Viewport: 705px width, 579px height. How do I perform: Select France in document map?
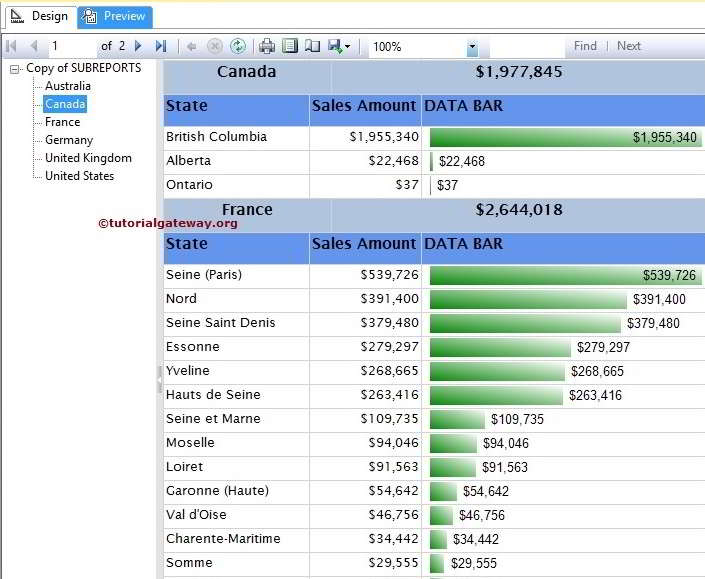coord(62,122)
